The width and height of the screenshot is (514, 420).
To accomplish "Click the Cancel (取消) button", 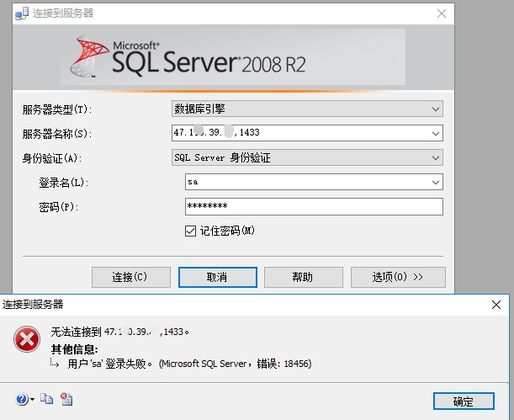I will coord(218,278).
